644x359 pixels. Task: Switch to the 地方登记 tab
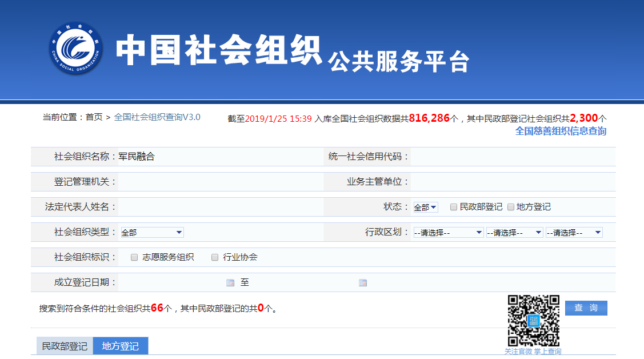[121, 346]
